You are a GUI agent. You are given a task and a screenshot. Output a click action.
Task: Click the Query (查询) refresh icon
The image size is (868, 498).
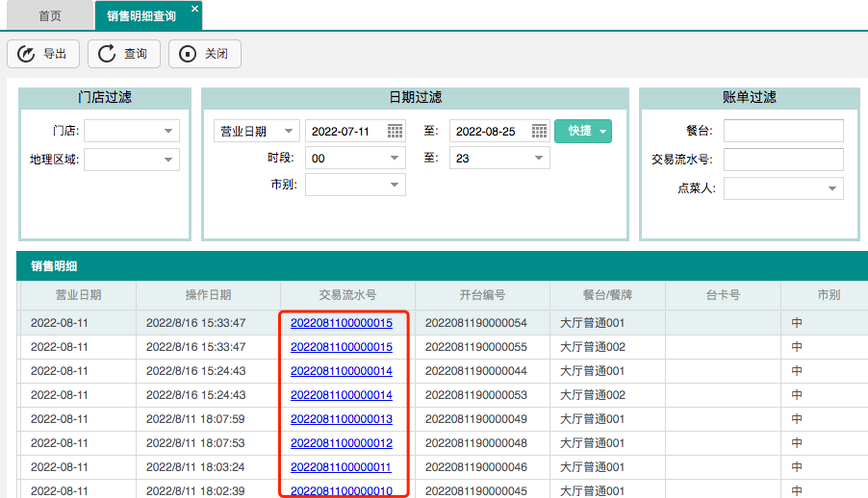(107, 54)
